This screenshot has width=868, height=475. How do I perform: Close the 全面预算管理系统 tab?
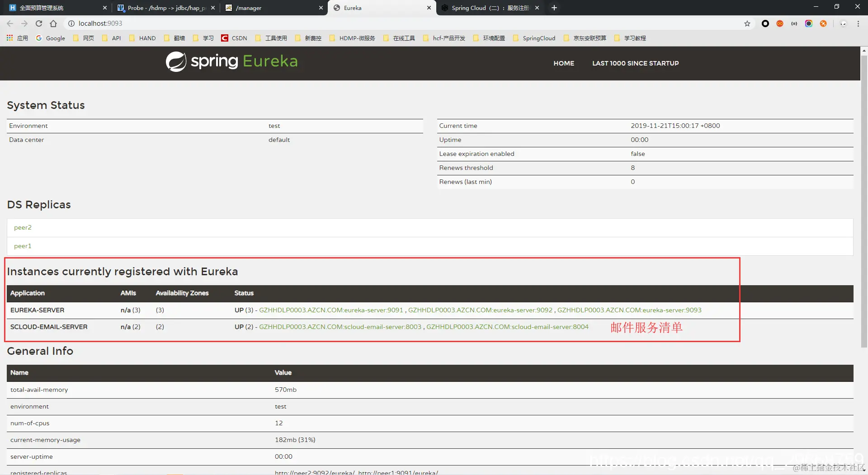(x=105, y=8)
